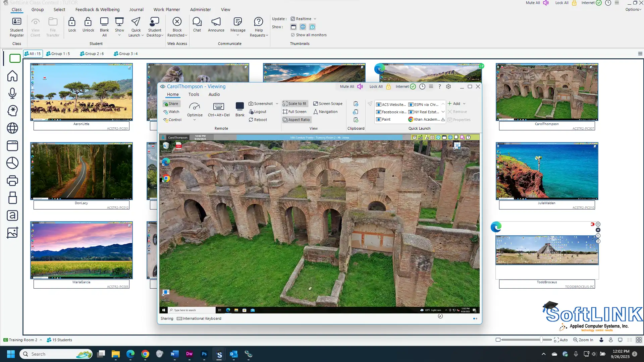Click International Keyboard in Viewing status bar

coord(199,318)
